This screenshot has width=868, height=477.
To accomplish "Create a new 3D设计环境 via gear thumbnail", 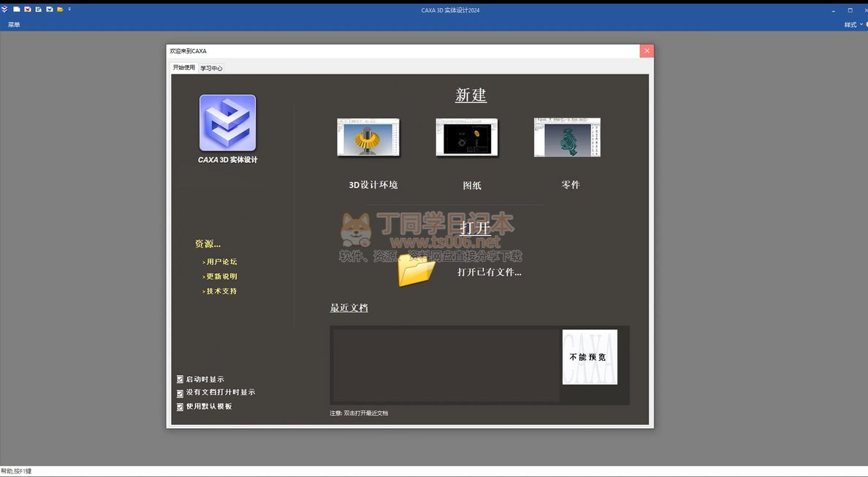I will 368,137.
